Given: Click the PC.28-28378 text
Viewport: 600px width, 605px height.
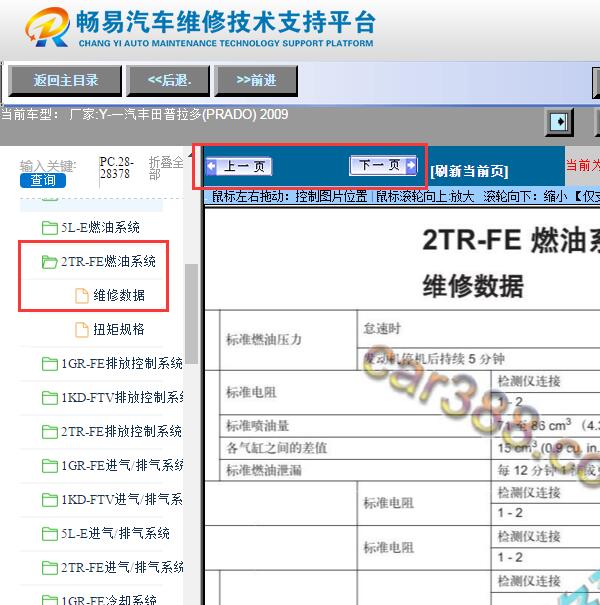Looking at the screenshot, I should coord(117,168).
